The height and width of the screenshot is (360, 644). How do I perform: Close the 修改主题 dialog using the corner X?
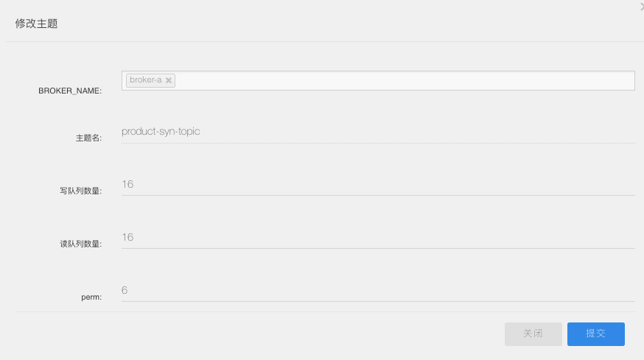[x=642, y=7]
